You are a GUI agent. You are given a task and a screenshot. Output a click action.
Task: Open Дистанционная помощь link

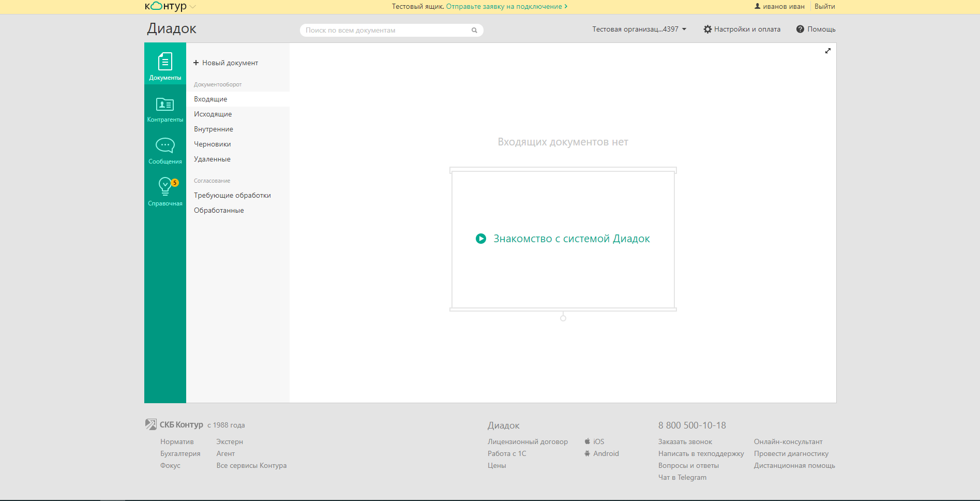coord(794,465)
